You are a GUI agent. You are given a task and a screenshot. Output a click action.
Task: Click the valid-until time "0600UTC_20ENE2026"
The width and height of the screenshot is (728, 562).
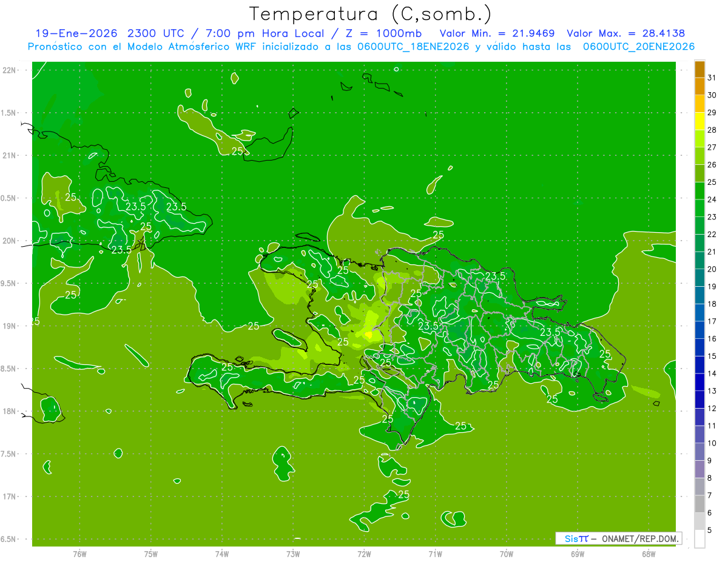coord(638,47)
